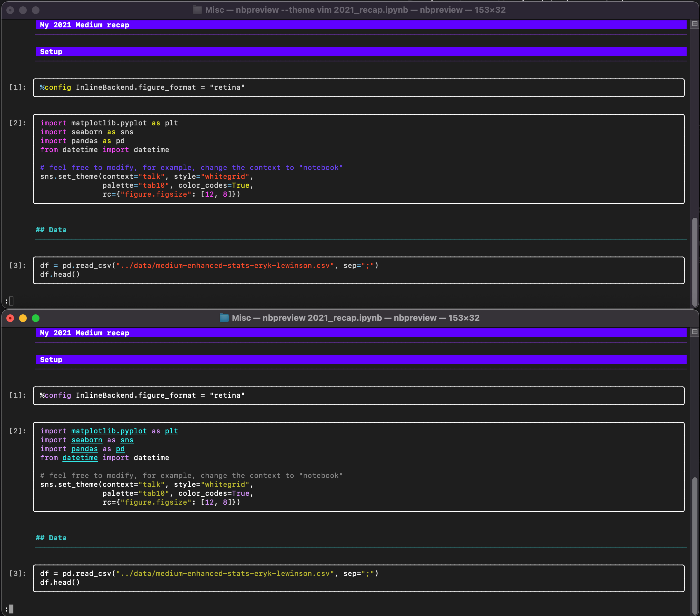Click folder proxy icon in vim theme window title
Viewport: 700px width, 616px height.
pyautogui.click(x=197, y=10)
